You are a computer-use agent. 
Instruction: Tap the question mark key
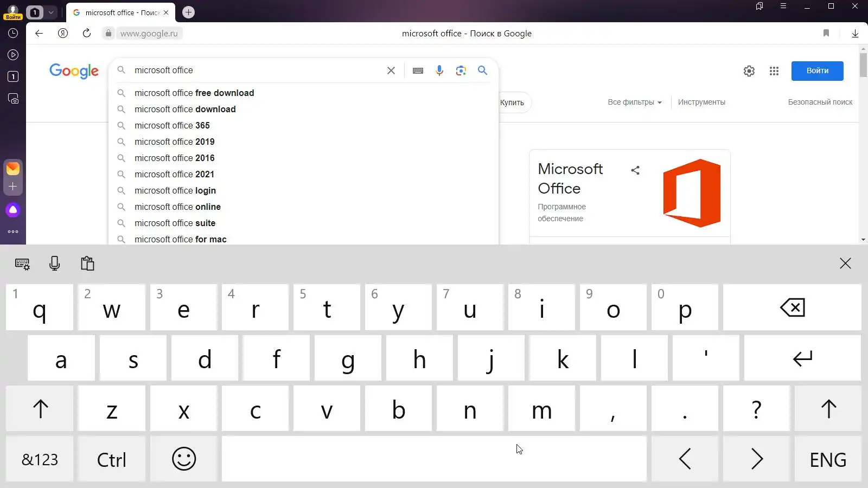(x=756, y=409)
